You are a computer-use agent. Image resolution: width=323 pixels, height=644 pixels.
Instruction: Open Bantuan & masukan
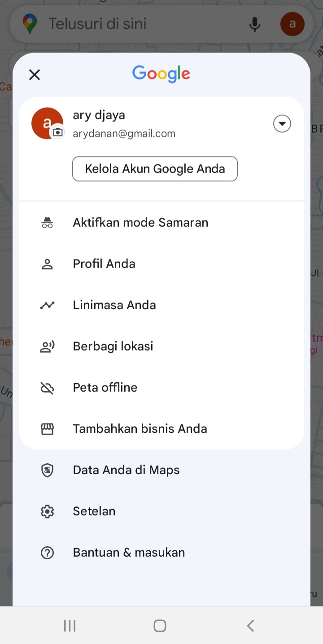click(161, 553)
